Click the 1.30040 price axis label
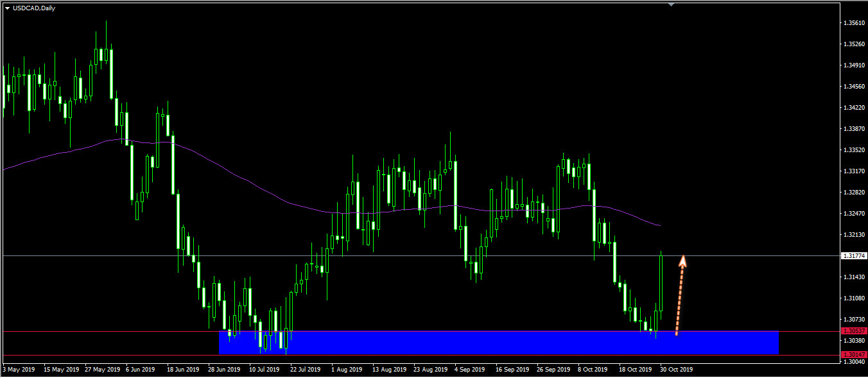868x378 pixels. coord(854,362)
